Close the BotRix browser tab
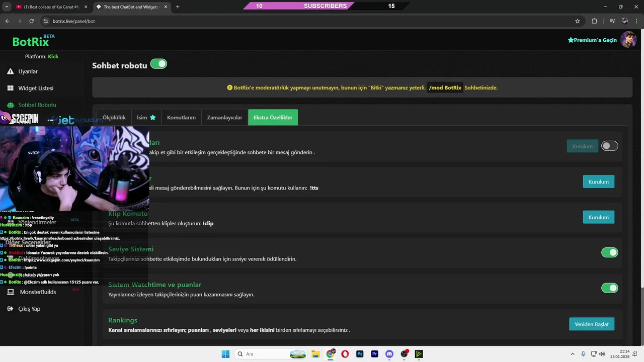 point(166,7)
